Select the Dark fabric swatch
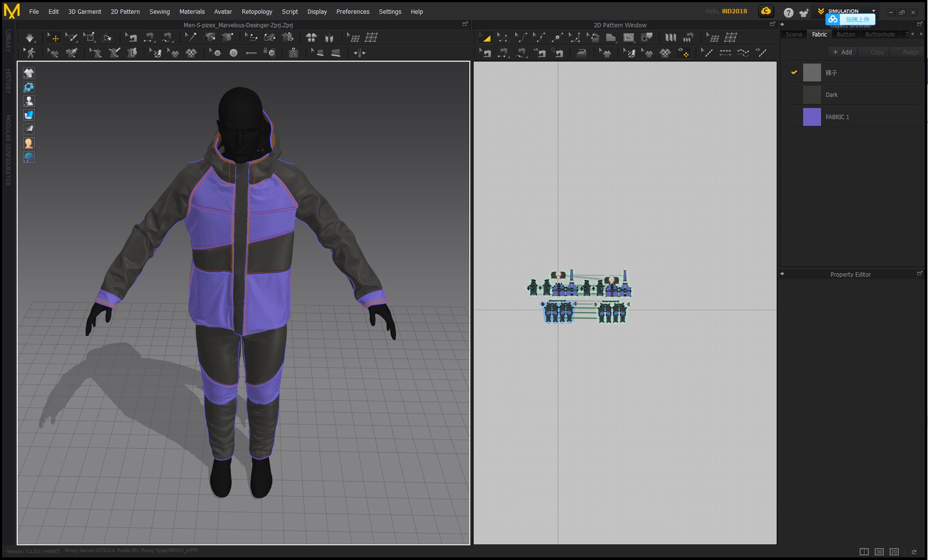Image resolution: width=928 pixels, height=560 pixels. [812, 94]
